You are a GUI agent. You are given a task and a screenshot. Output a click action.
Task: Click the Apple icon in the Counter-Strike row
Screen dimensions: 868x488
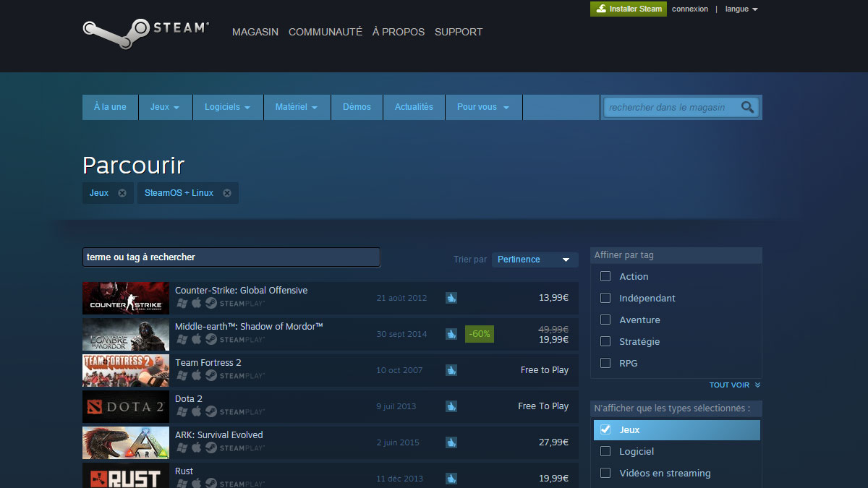coord(196,303)
